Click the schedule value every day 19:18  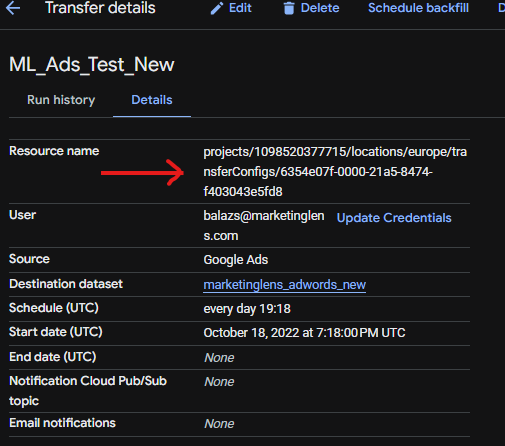click(x=247, y=309)
